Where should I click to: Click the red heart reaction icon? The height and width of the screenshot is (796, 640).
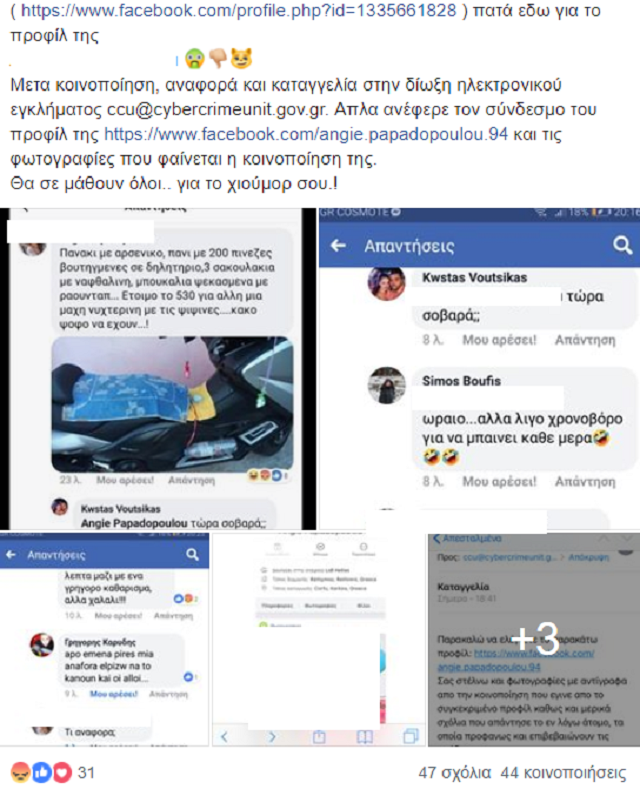pyautogui.click(x=62, y=772)
